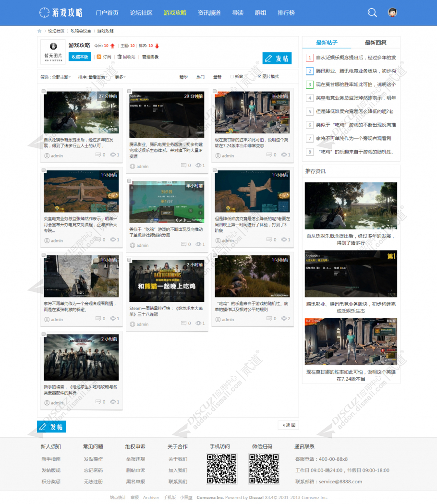Tick checkbox on 现在莫甘娜的胜率 post card
This screenshot has width=437, height=504.
(x=215, y=91)
